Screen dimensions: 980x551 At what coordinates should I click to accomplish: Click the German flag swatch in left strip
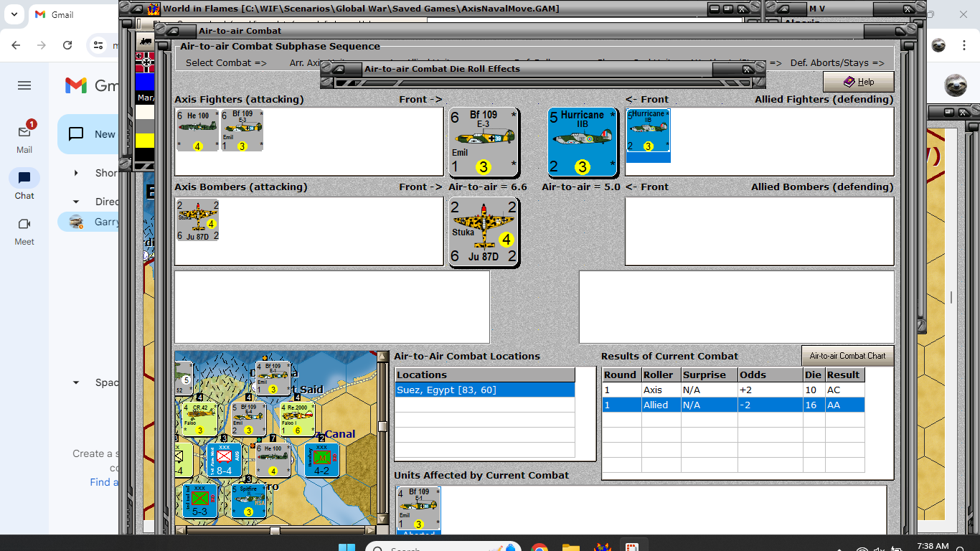coord(145,62)
